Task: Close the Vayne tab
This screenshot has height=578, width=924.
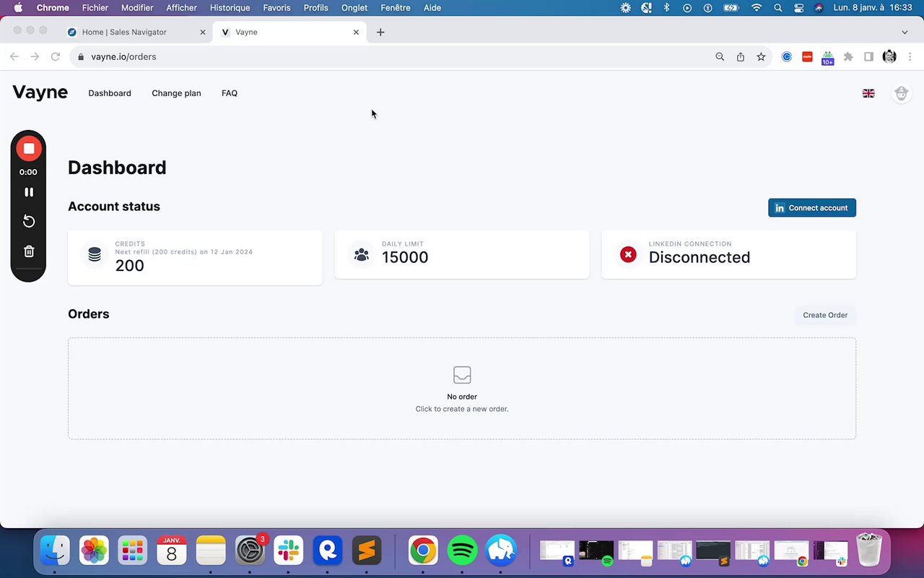Action: (356, 33)
